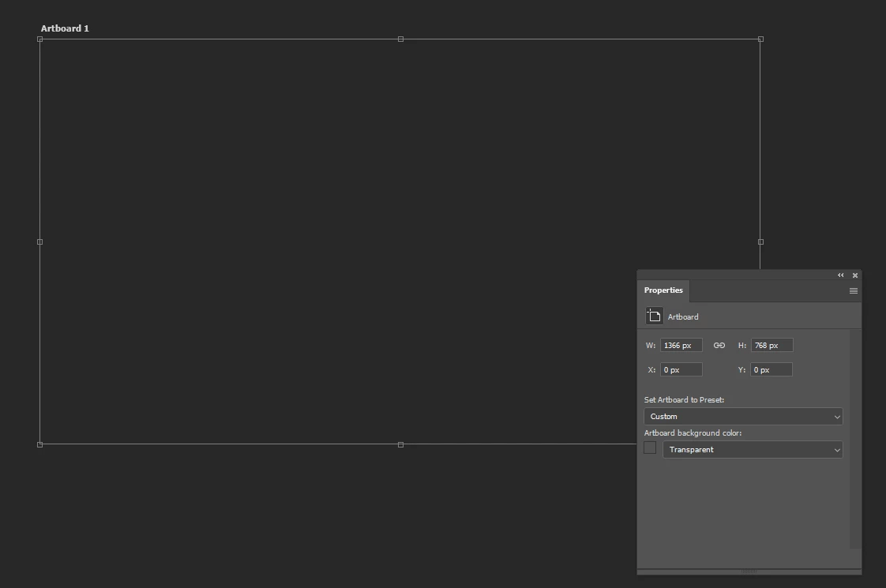The image size is (886, 588).
Task: Click the Artboard text label in Properties
Action: [x=683, y=316]
